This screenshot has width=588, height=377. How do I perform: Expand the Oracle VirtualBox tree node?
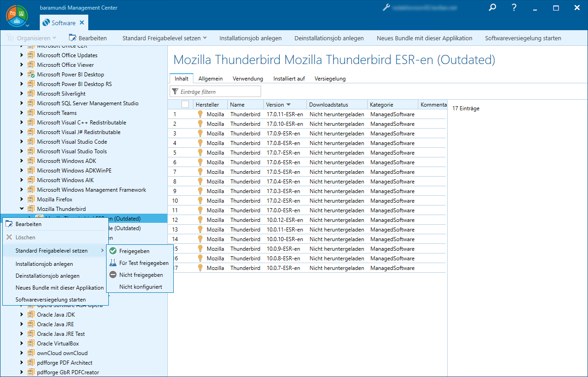pyautogui.click(x=21, y=344)
